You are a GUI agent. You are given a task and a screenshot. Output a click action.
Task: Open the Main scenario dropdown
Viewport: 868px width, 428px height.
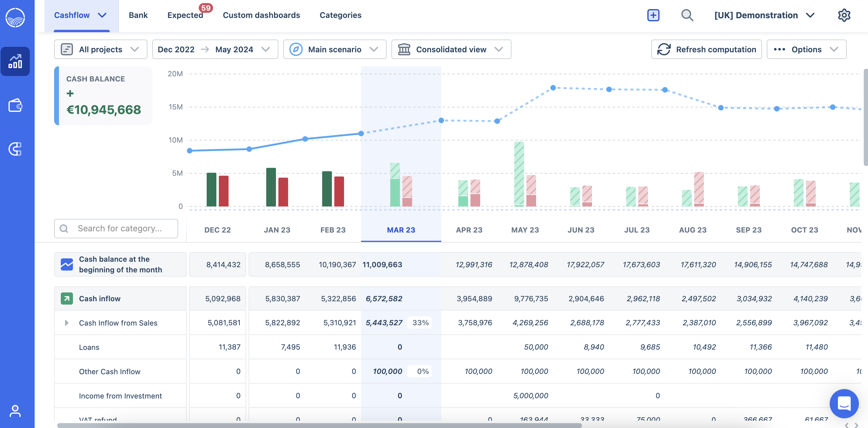(334, 50)
